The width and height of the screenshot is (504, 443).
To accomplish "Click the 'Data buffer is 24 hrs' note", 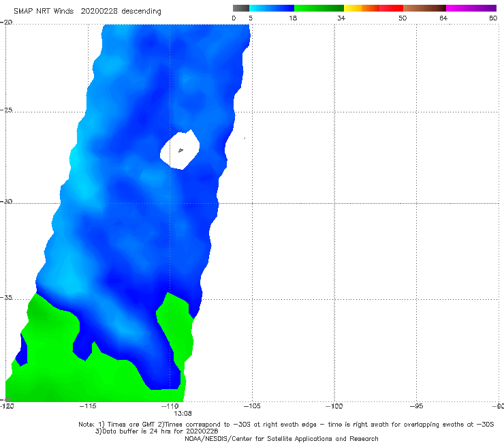I will click(x=157, y=431).
